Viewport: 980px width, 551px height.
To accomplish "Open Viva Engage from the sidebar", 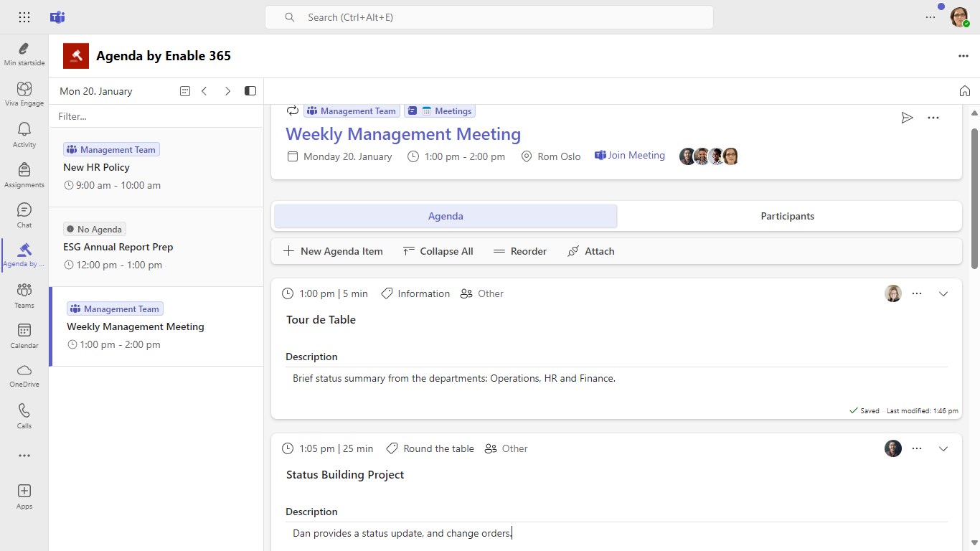I will [24, 93].
